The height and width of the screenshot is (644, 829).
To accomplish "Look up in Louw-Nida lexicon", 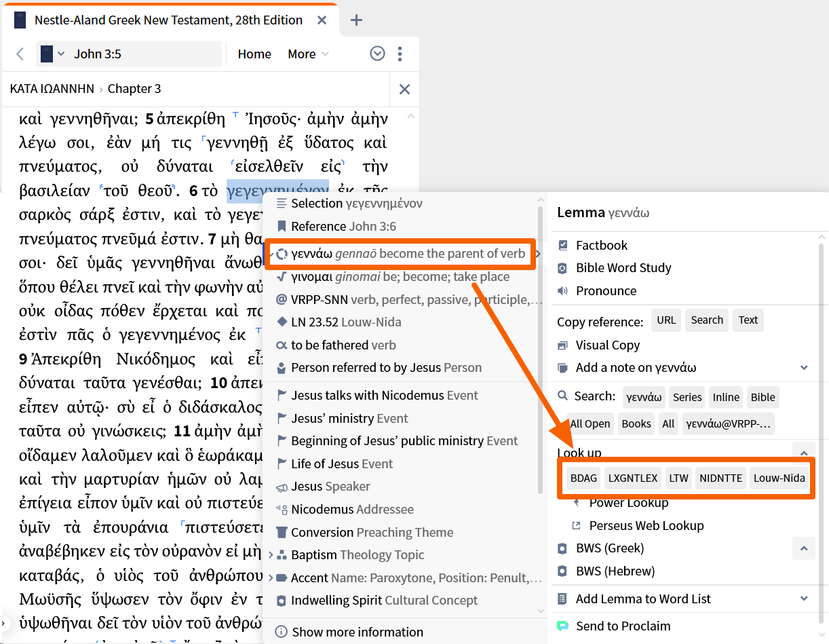I will (x=779, y=478).
